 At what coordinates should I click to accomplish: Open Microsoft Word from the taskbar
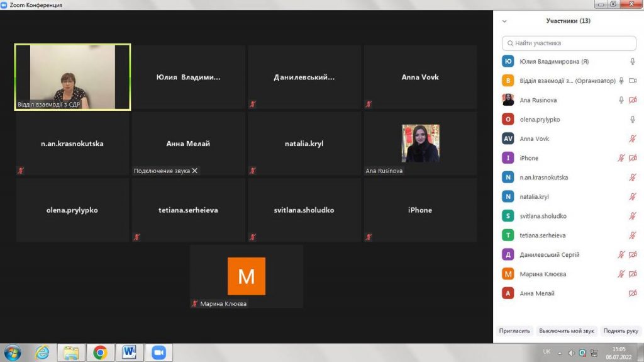point(130,352)
